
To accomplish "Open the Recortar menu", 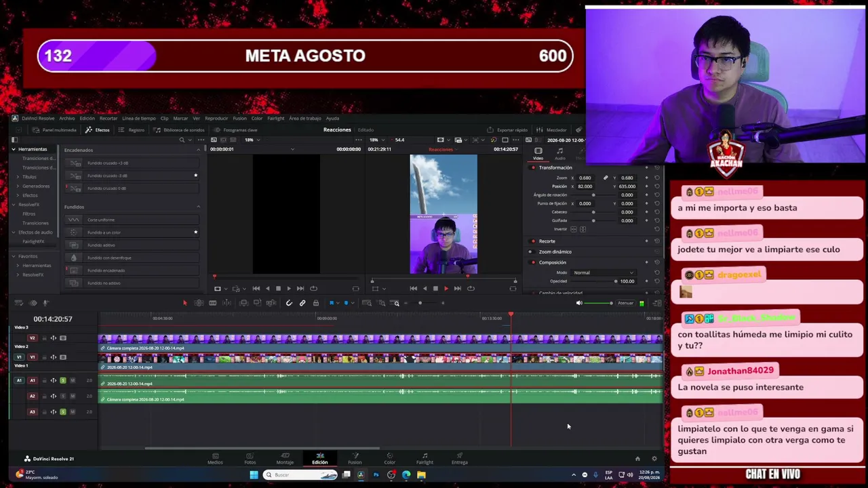I will tap(108, 119).
